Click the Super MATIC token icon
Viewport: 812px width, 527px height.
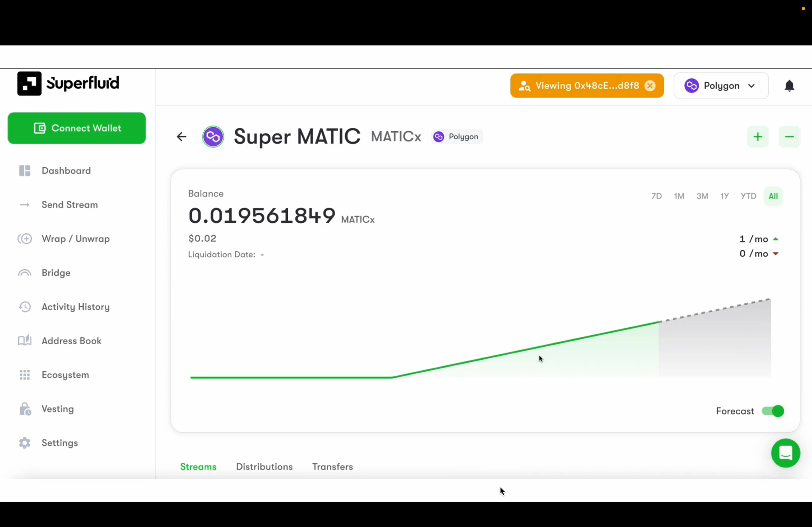[213, 137]
